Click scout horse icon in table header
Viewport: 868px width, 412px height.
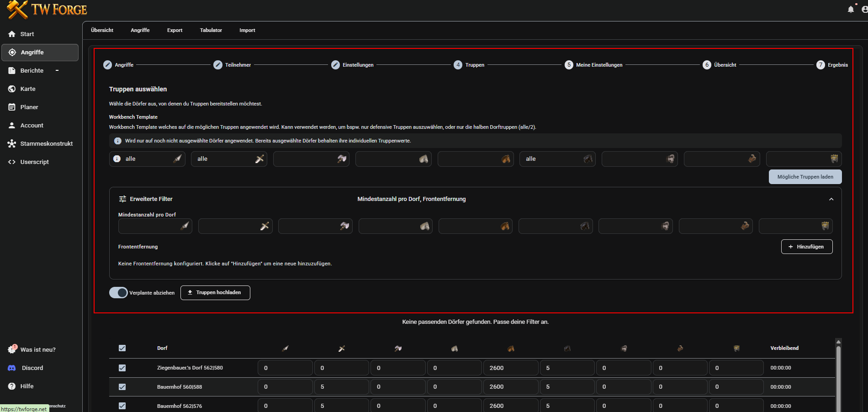455,349
